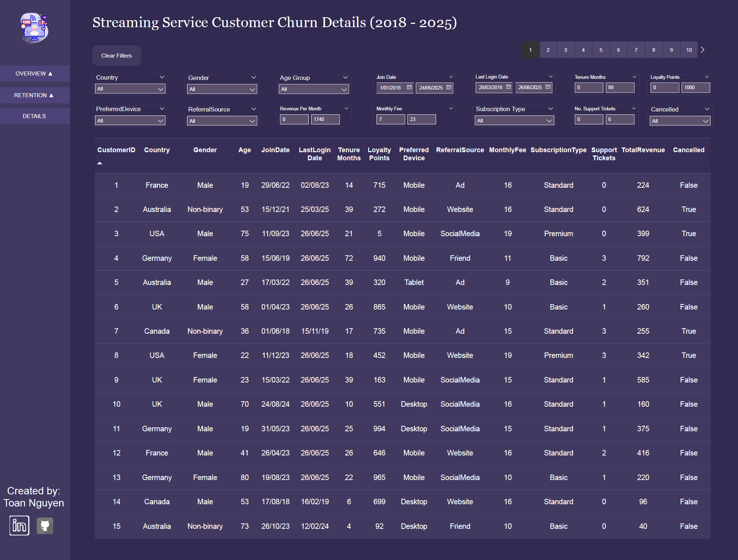Screen dimensions: 738x560
Task: Open Join Date start calendar picker
Action: point(409,87)
